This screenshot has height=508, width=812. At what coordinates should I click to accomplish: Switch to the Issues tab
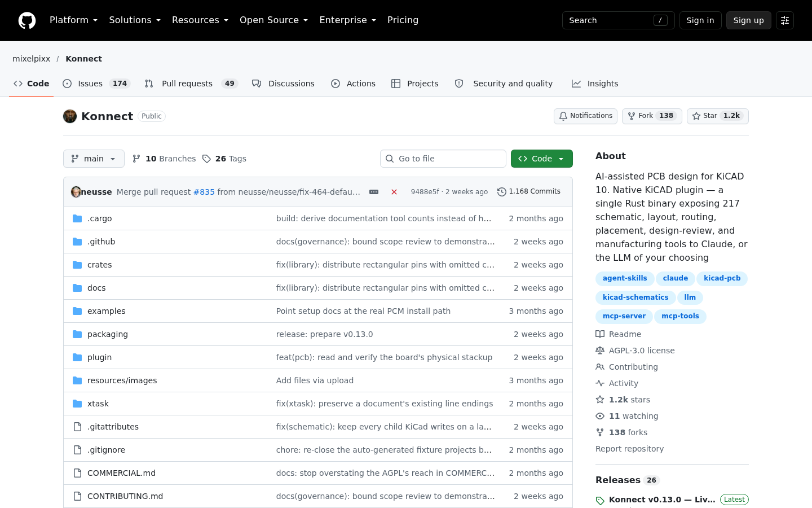pyautogui.click(x=96, y=84)
